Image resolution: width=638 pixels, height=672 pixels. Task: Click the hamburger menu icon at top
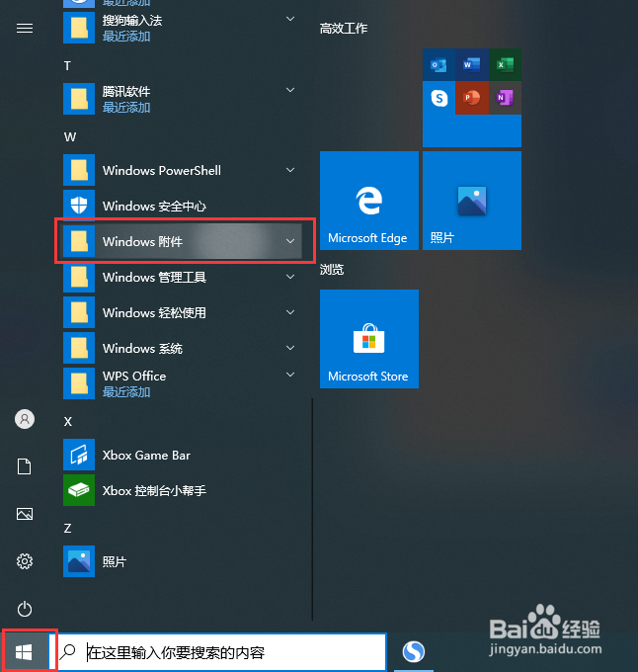[x=25, y=29]
